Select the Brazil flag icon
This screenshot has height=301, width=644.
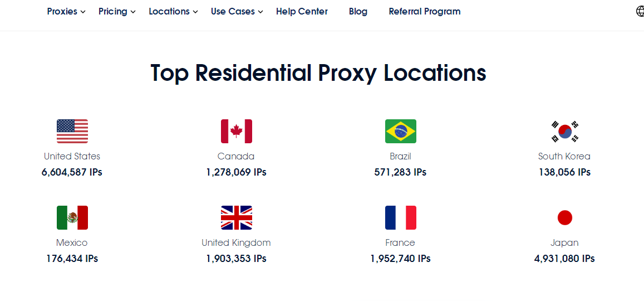coord(400,131)
